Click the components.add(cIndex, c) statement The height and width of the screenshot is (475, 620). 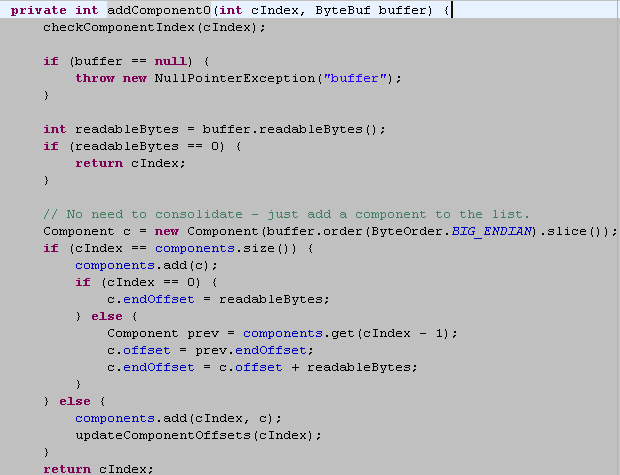pyautogui.click(x=178, y=418)
